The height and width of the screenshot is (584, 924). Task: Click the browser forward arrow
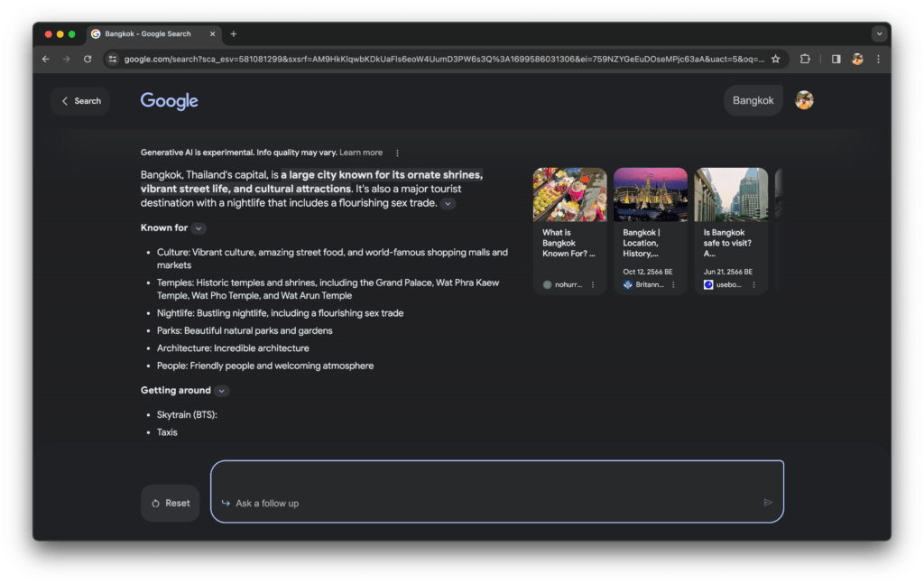pyautogui.click(x=67, y=59)
